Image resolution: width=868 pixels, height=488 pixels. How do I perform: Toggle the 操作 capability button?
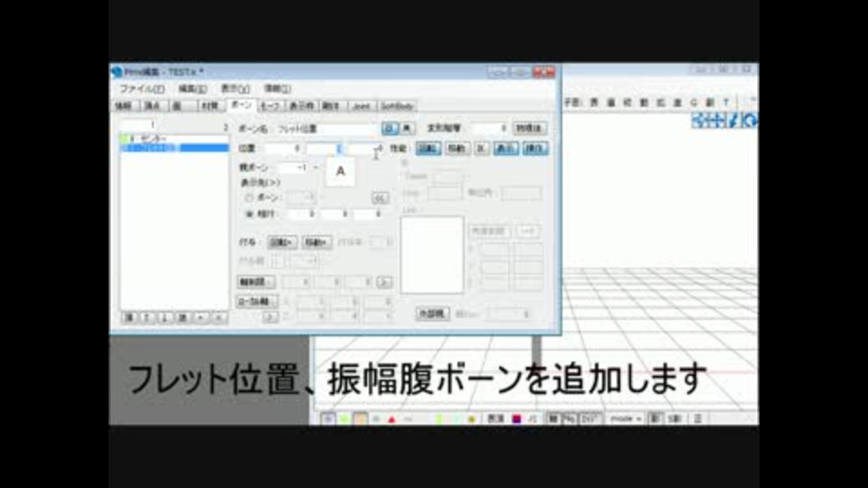534,148
